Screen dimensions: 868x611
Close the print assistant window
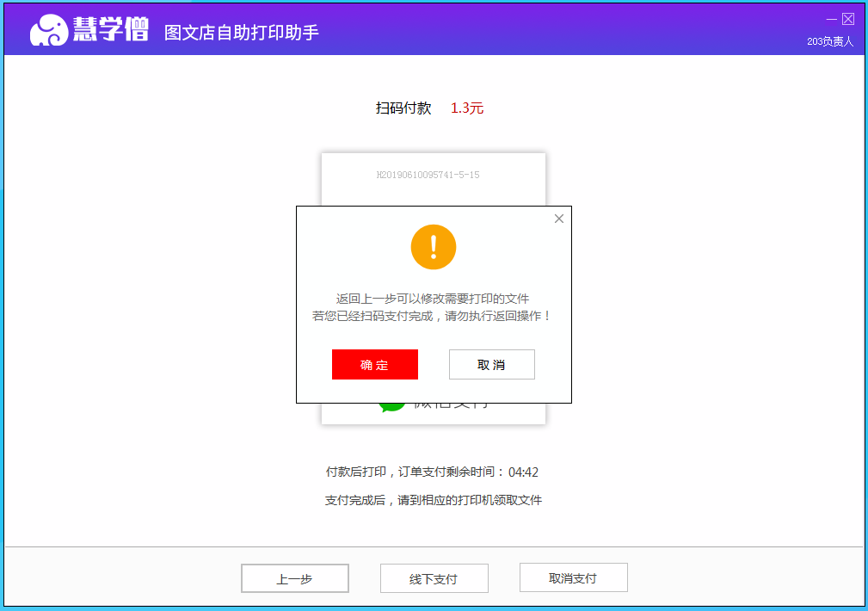[x=848, y=19]
